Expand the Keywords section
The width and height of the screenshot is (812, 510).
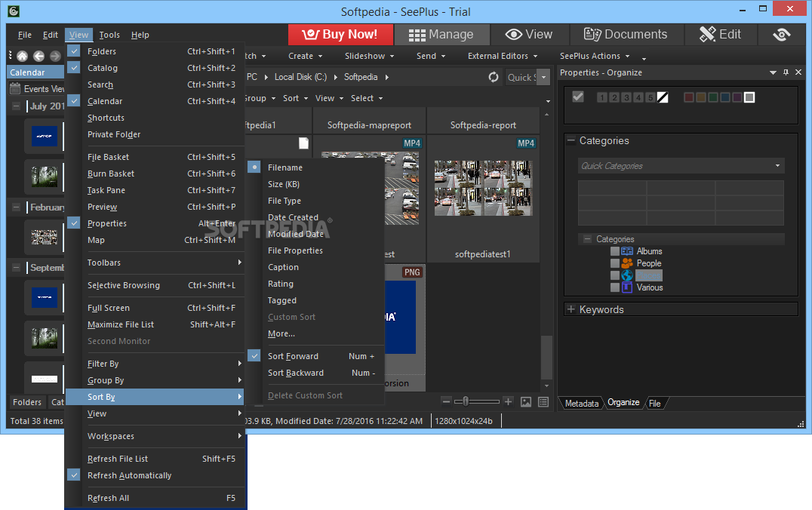[x=571, y=309]
